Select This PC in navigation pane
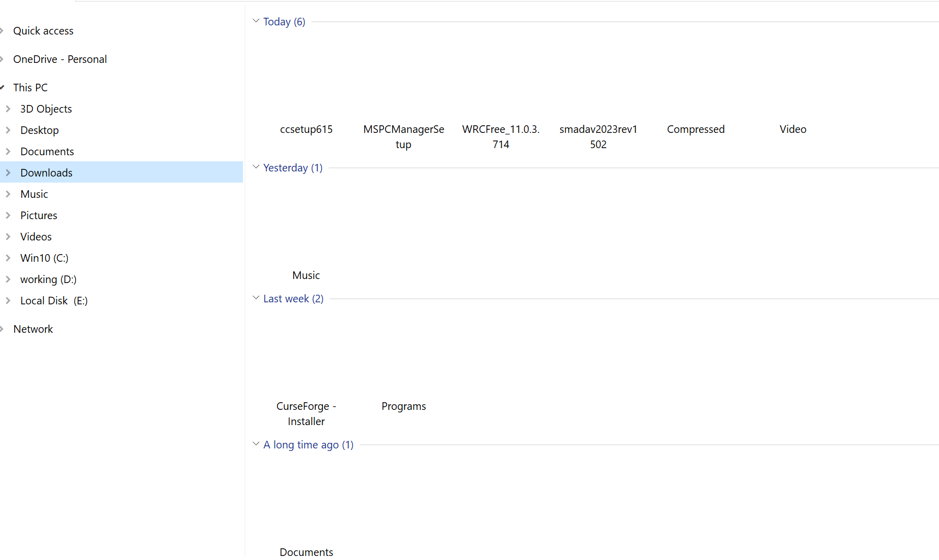Screen dimensions: 939x560 pos(30,88)
